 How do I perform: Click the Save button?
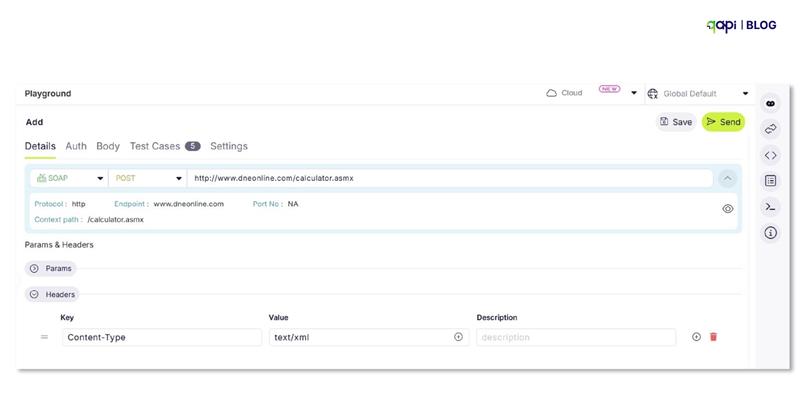coord(676,122)
